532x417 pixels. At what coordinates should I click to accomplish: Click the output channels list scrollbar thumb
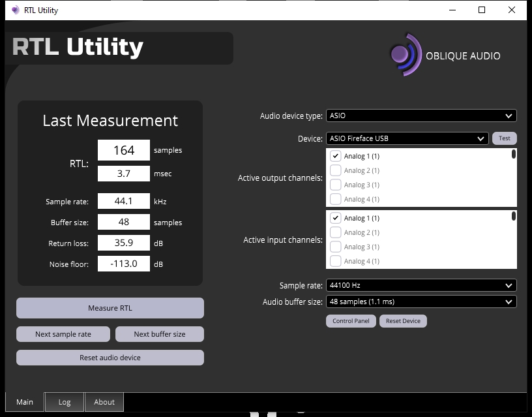coord(514,154)
